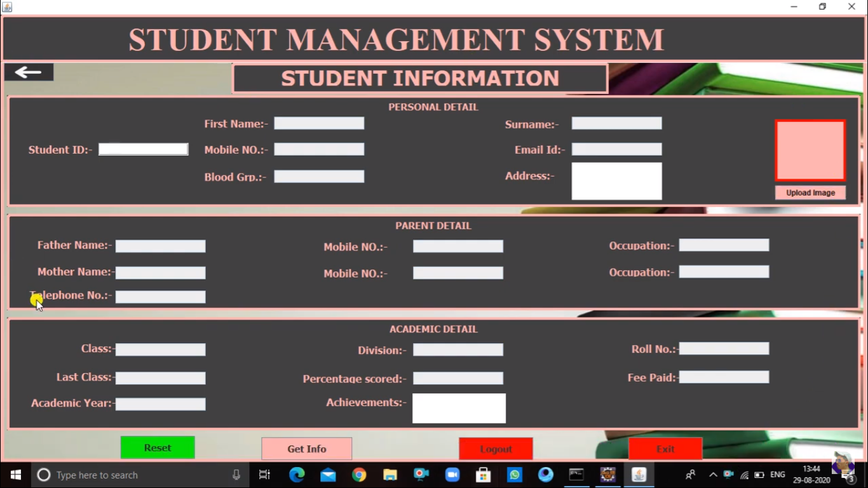
Task: Click the Windows Start button
Action: (15, 475)
